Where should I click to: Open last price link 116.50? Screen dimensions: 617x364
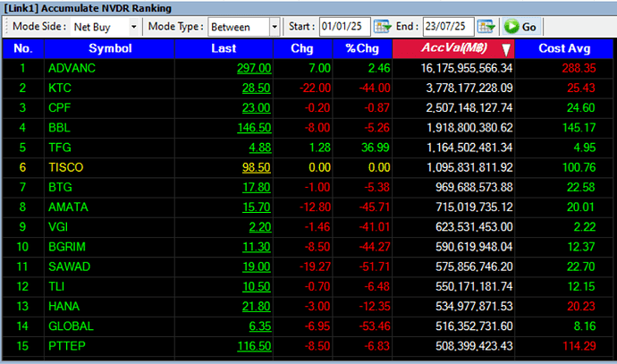(254, 346)
